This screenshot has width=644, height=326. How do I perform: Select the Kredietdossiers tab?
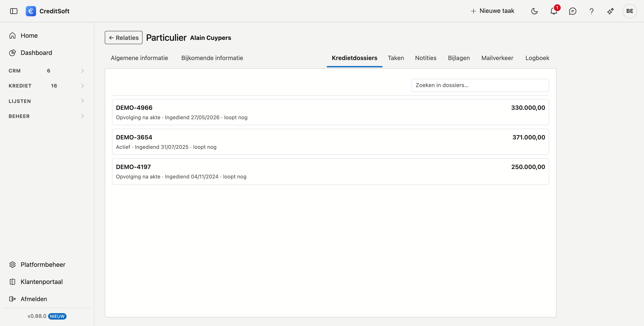click(x=354, y=58)
